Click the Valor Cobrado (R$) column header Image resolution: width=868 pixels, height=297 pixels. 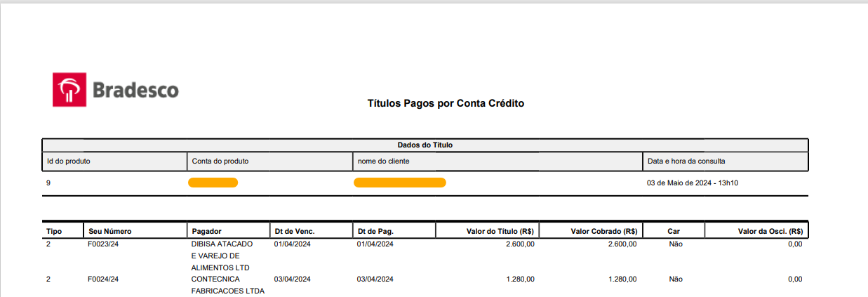[x=603, y=231]
